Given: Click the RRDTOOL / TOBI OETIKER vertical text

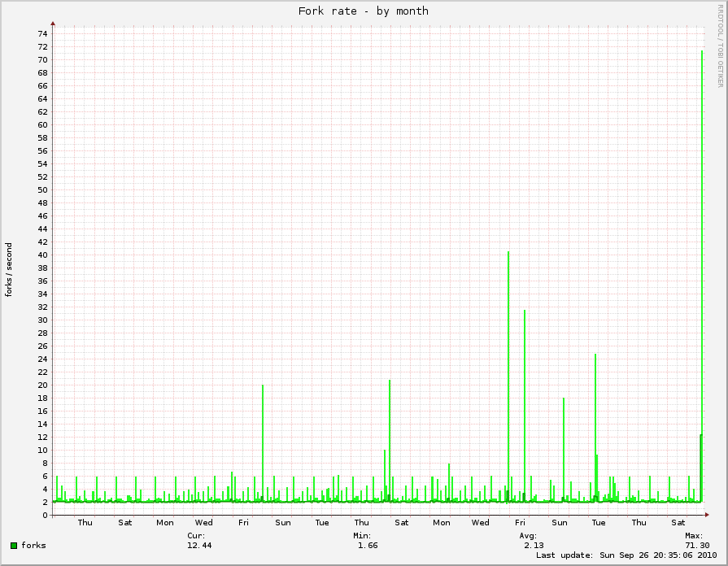Looking at the screenshot, I should [720, 46].
